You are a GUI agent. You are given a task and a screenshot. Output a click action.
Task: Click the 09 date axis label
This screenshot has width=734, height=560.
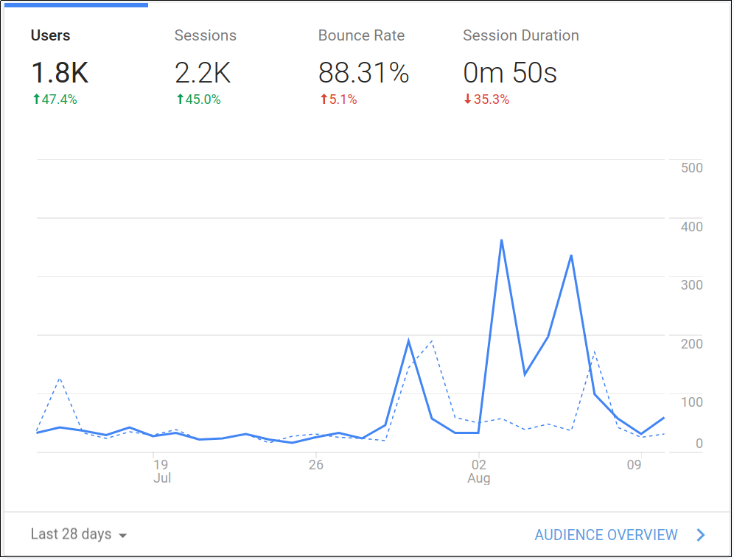[635, 464]
